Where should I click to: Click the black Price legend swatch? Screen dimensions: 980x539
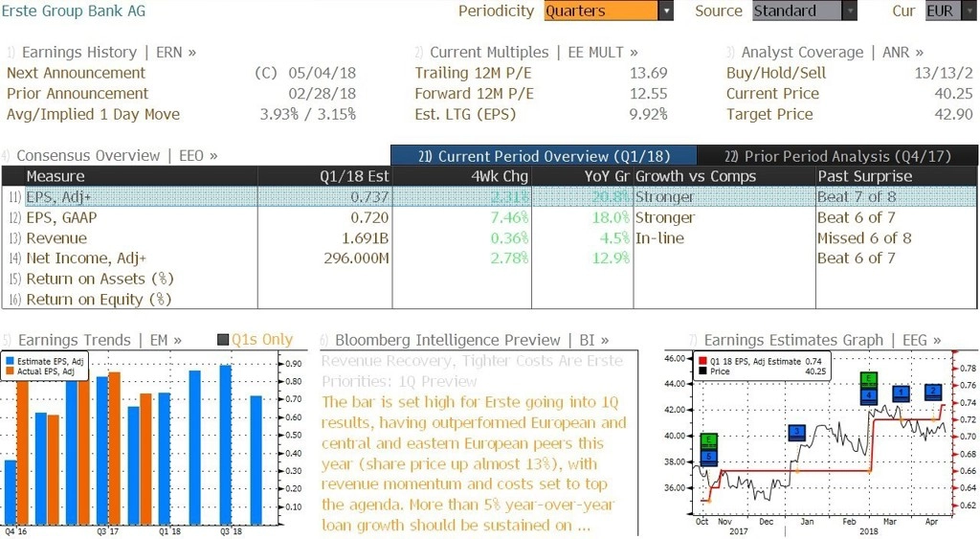click(703, 371)
